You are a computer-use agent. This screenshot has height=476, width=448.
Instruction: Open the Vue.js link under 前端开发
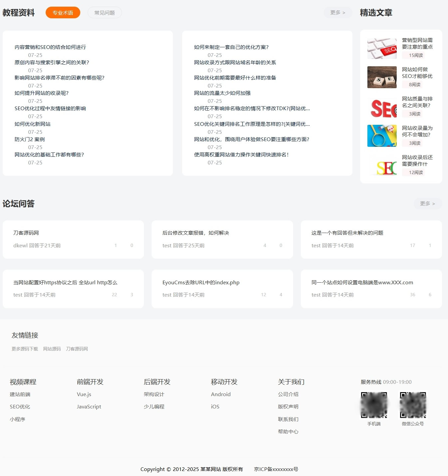click(x=83, y=394)
